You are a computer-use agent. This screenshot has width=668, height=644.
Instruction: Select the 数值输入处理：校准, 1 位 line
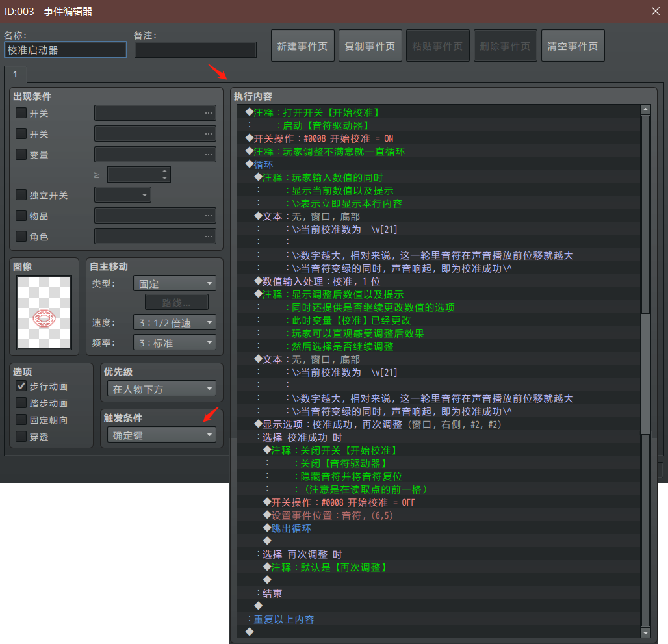point(439,281)
